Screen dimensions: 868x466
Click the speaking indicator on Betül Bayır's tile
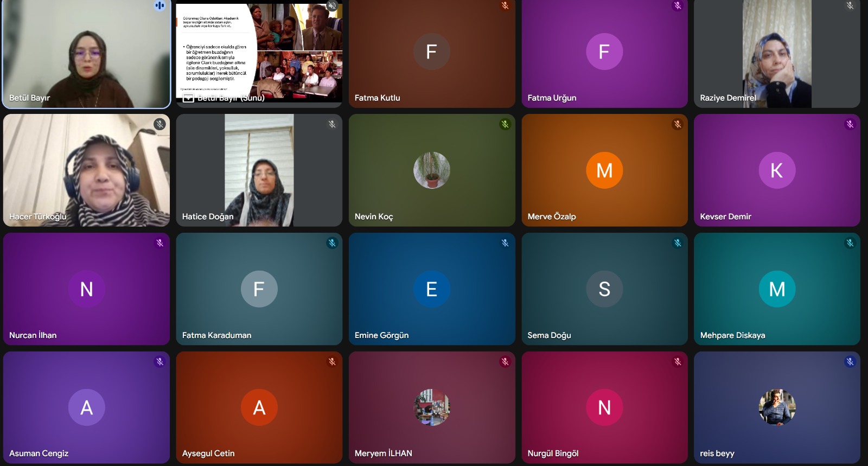tap(159, 5)
